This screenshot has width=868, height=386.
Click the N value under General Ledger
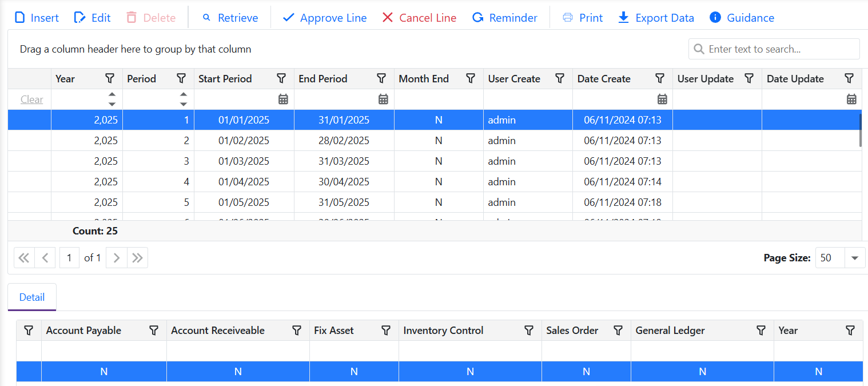click(x=702, y=371)
